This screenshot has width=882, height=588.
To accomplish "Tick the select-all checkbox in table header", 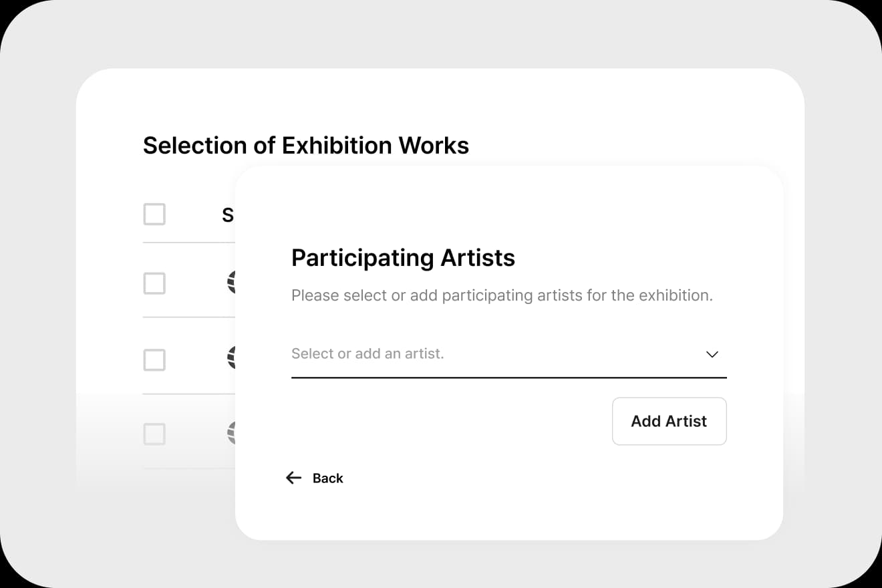I will (154, 214).
